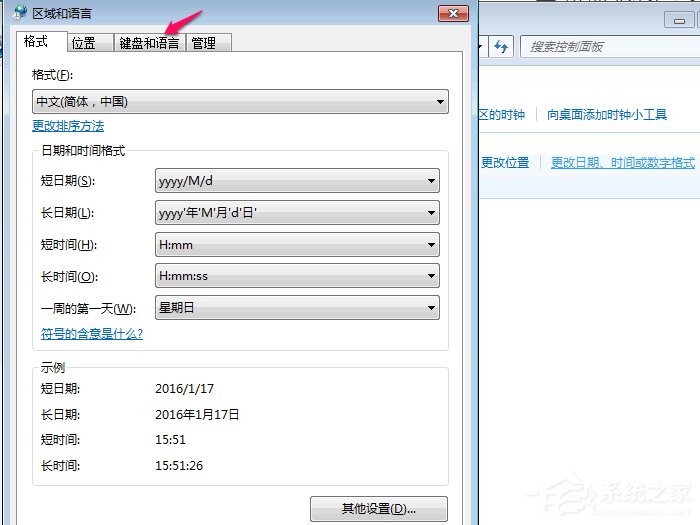Open the 短日期 format dropdown
This screenshot has width=700, height=525.
click(297, 181)
